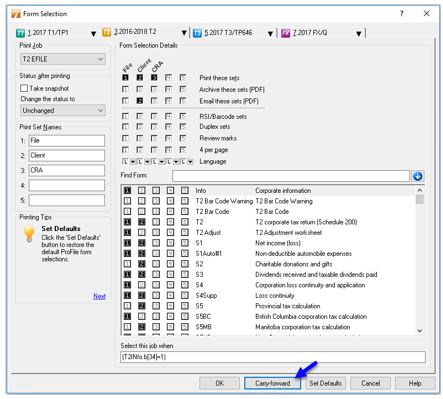
Task: Click the Help button
Action: pos(415,383)
